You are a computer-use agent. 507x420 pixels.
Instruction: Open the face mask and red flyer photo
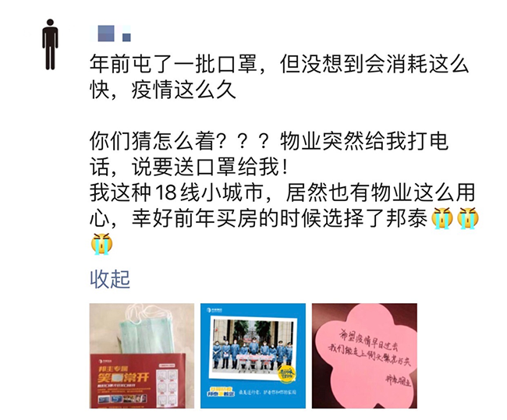point(142,355)
